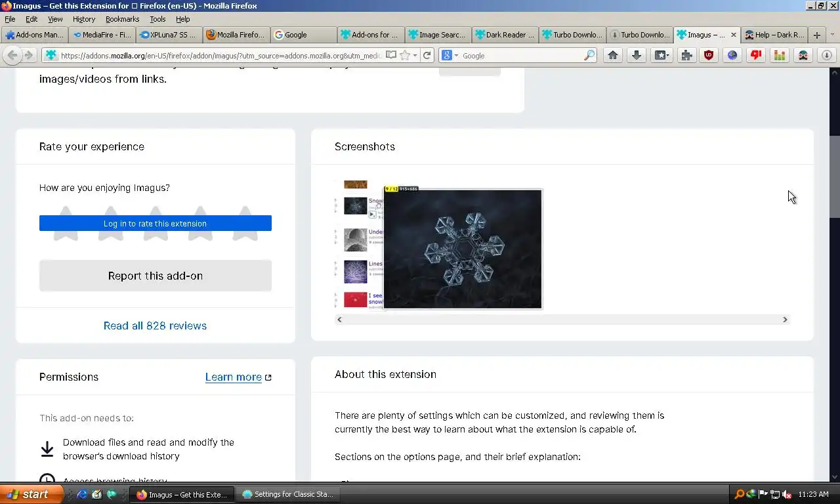Click Log in to rate this extension
The image size is (840, 504).
(x=155, y=223)
